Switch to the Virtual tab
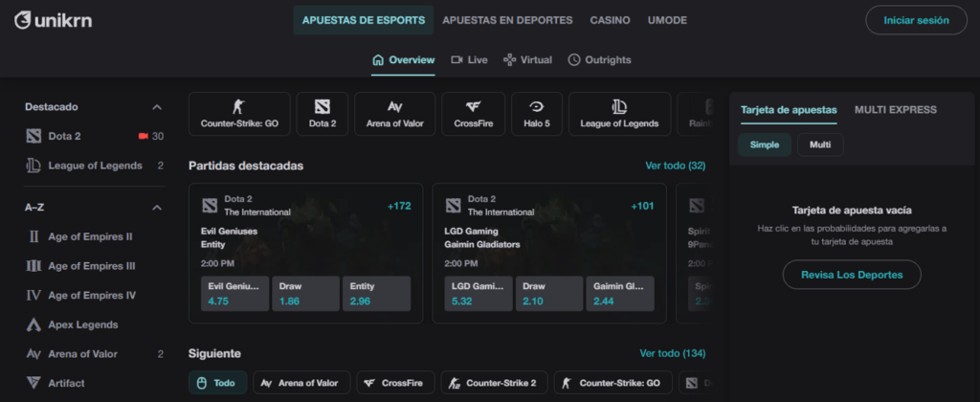Image resolution: width=980 pixels, height=402 pixels. 528,60
